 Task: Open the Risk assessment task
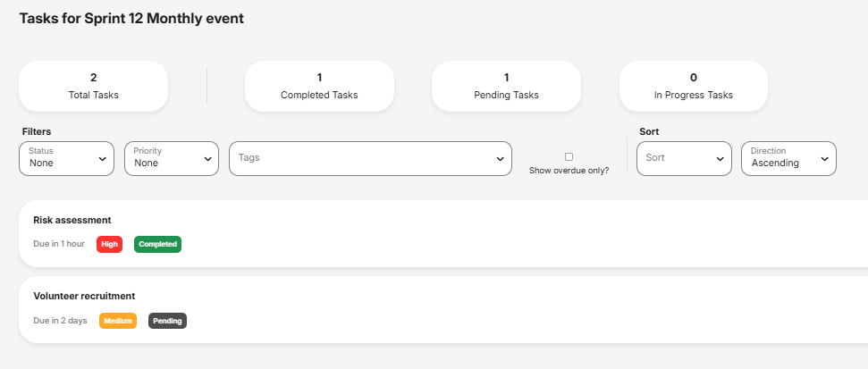72,220
